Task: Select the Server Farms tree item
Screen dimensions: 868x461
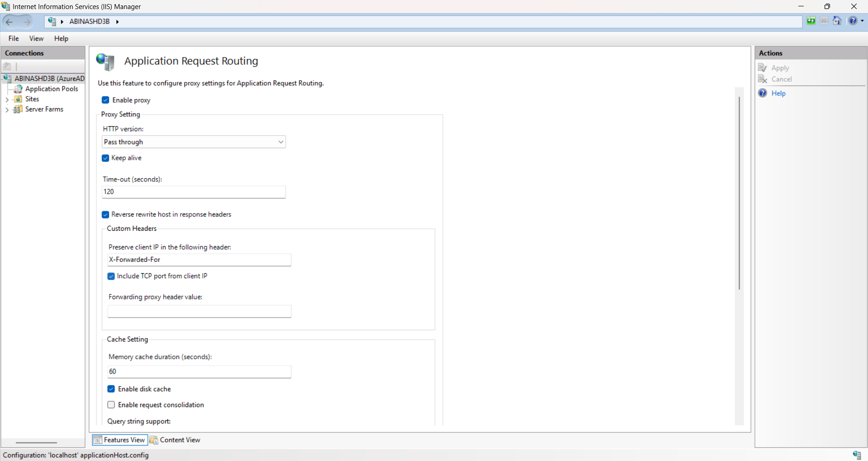Action: tap(44, 109)
